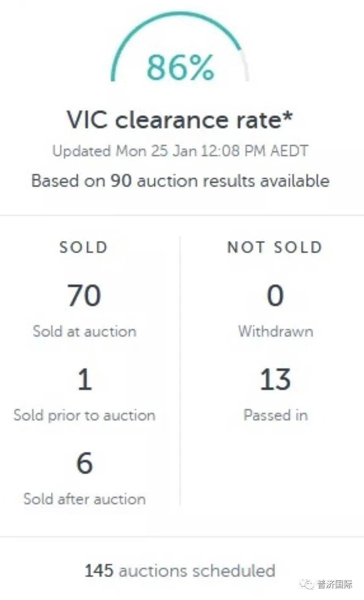Select the Updated Mon 25 Jan timestamp
Viewport: 364px width, 600px height.
tap(180, 151)
